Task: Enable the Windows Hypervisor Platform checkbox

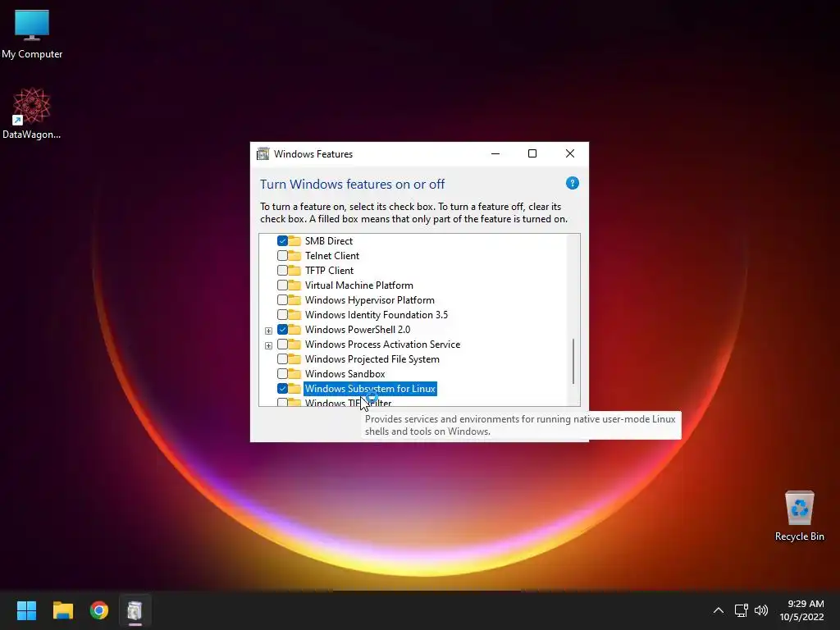Action: (x=282, y=300)
